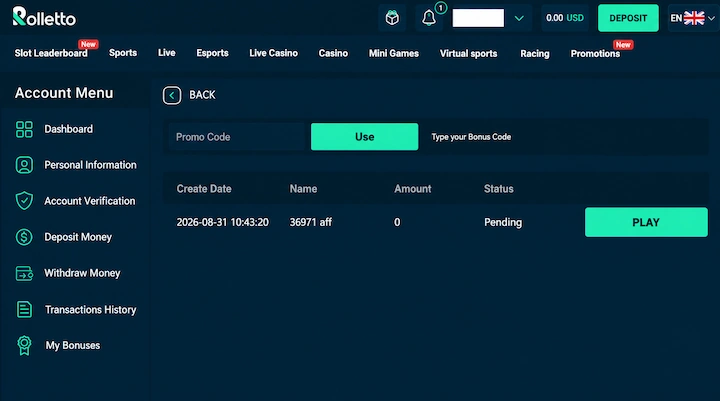Open the gift box rewards icon
The image size is (720, 401).
(392, 18)
